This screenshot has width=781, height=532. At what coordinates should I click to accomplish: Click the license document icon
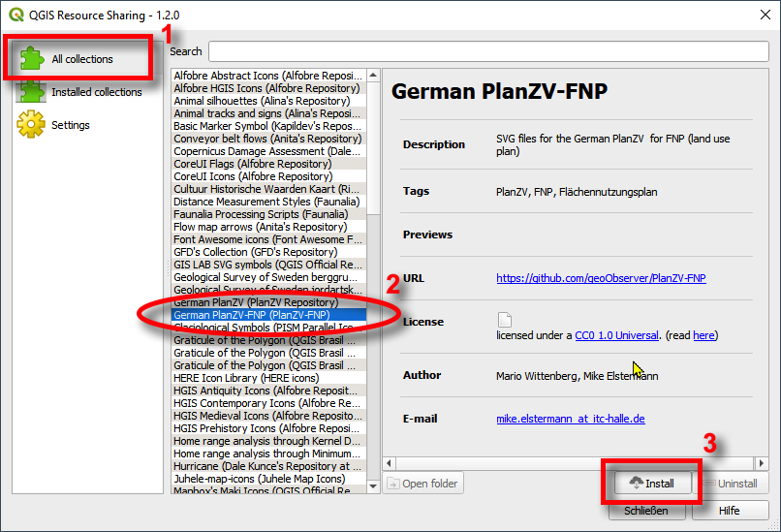[505, 320]
